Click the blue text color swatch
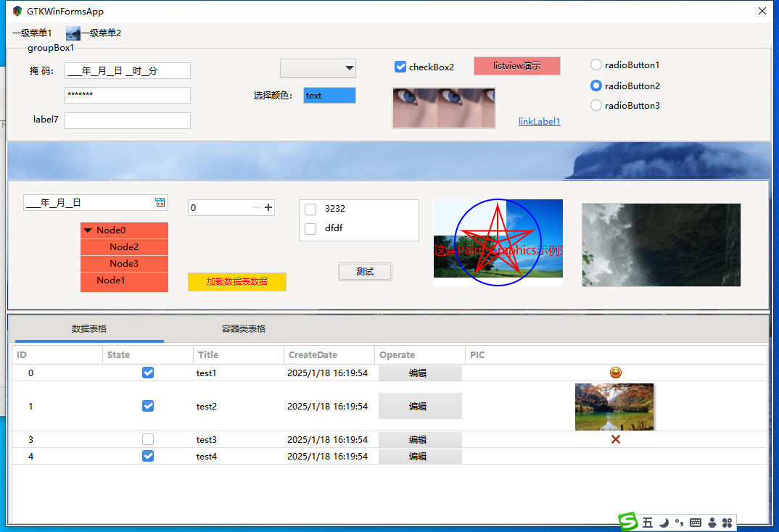This screenshot has height=532, width=779. (329, 96)
